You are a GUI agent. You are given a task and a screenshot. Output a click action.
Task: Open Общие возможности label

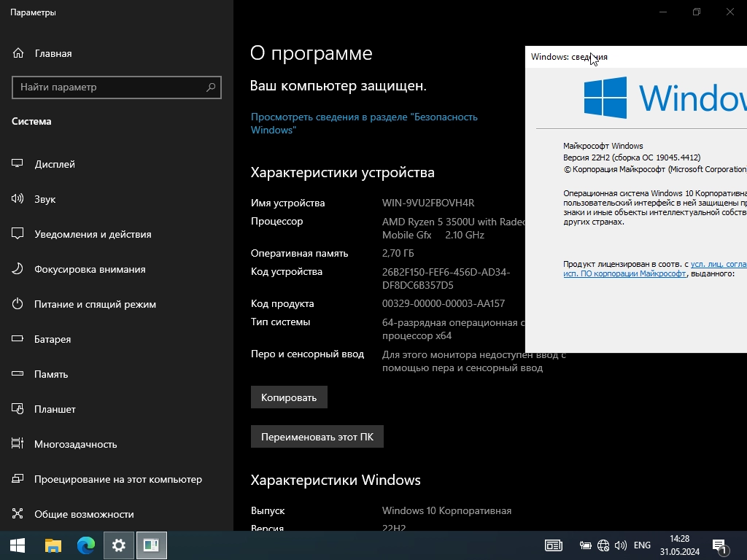coord(84,514)
